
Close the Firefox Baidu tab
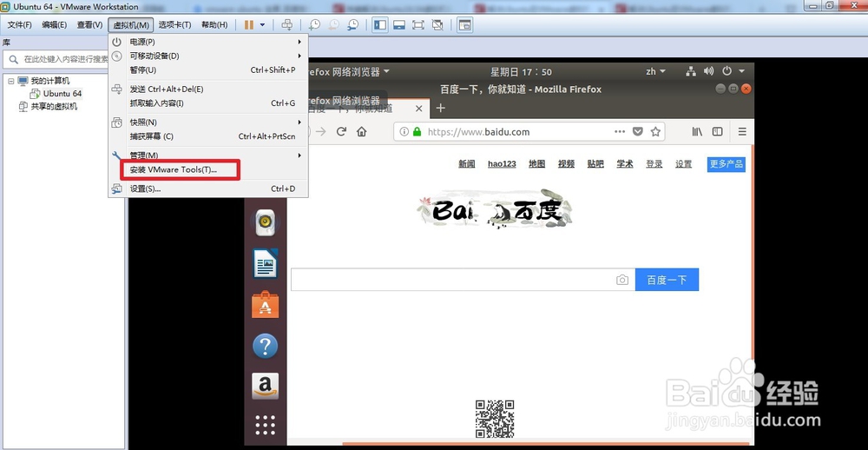pos(419,109)
